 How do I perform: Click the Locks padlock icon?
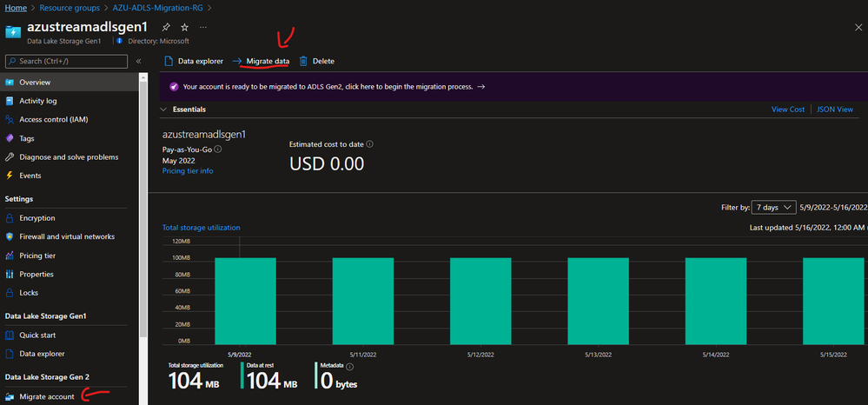tap(10, 293)
